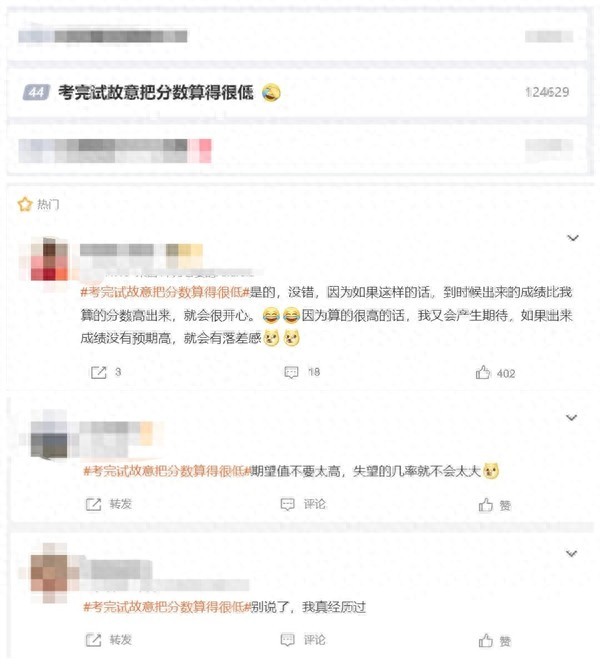Viewport: 600px width, 664px height.
Task: Click the hashtag link in 期望值 post
Action: pyautogui.click(x=167, y=471)
